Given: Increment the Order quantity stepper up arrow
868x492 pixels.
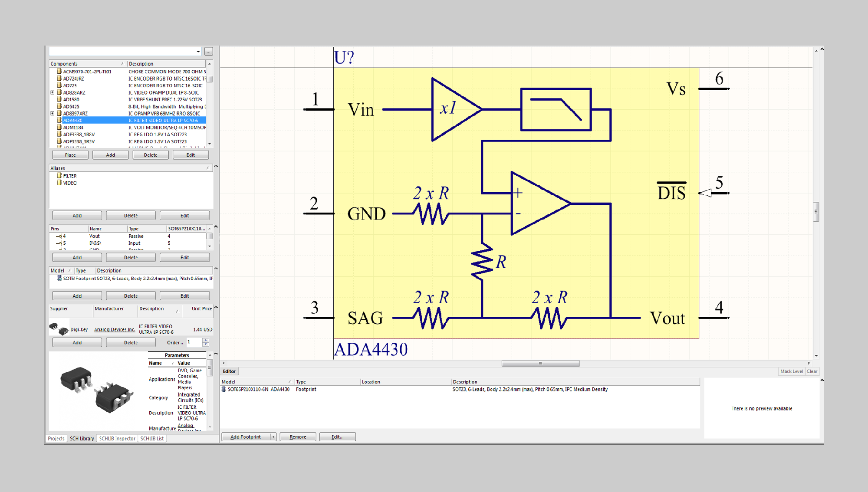Looking at the screenshot, I should 206,340.
